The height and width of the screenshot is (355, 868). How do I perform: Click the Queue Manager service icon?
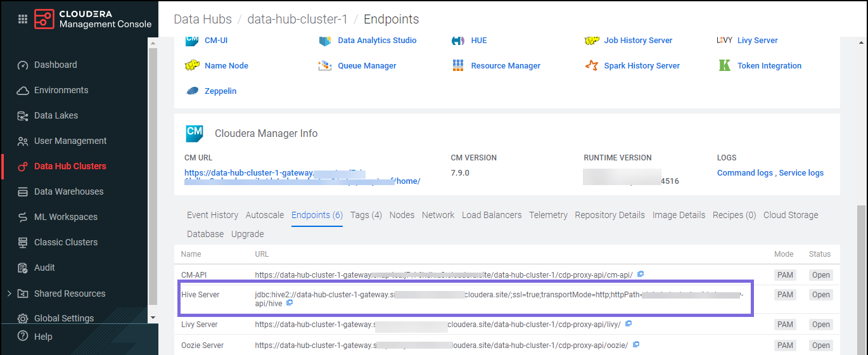pyautogui.click(x=325, y=65)
